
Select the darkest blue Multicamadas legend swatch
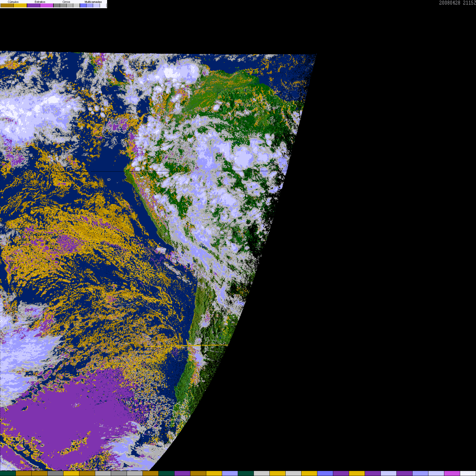pyautogui.click(x=83, y=5)
